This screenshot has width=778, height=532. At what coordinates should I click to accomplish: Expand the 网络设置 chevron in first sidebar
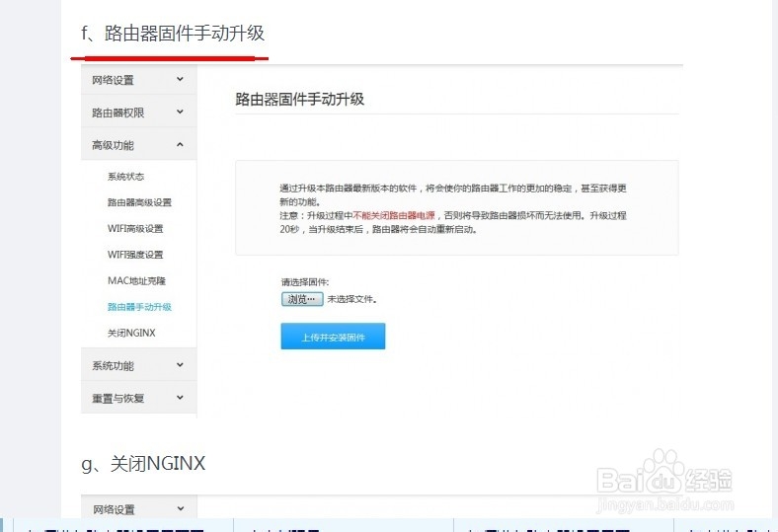(x=180, y=79)
